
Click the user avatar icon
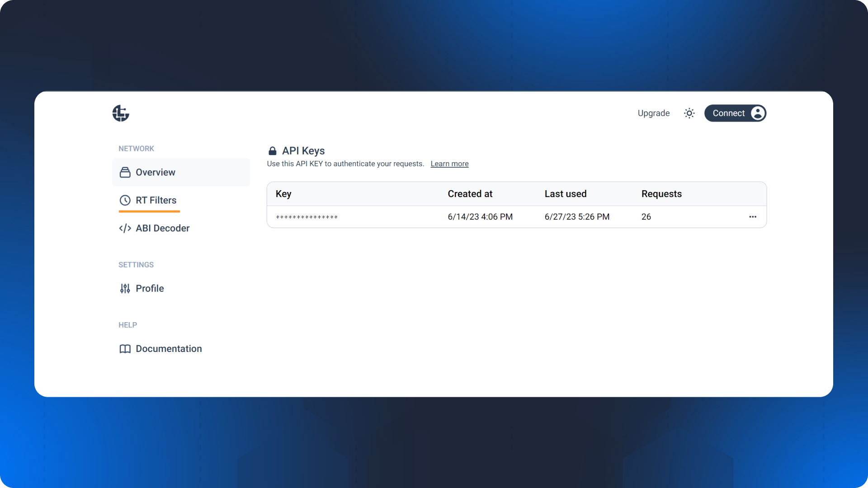coord(758,113)
